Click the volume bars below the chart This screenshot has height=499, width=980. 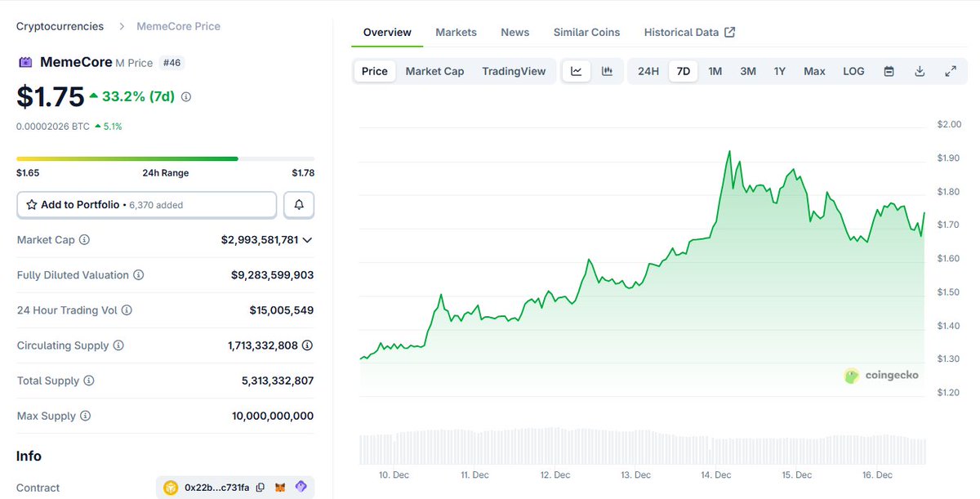643,446
